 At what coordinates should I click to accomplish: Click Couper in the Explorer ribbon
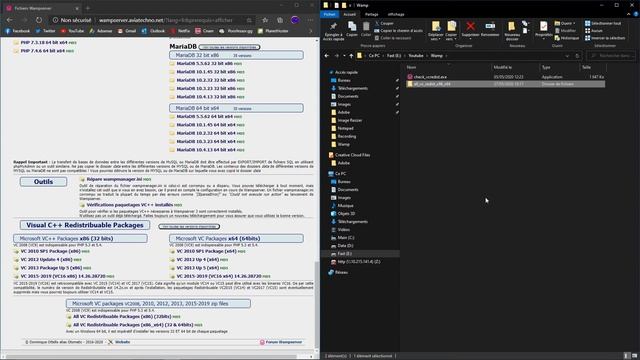[x=384, y=23]
